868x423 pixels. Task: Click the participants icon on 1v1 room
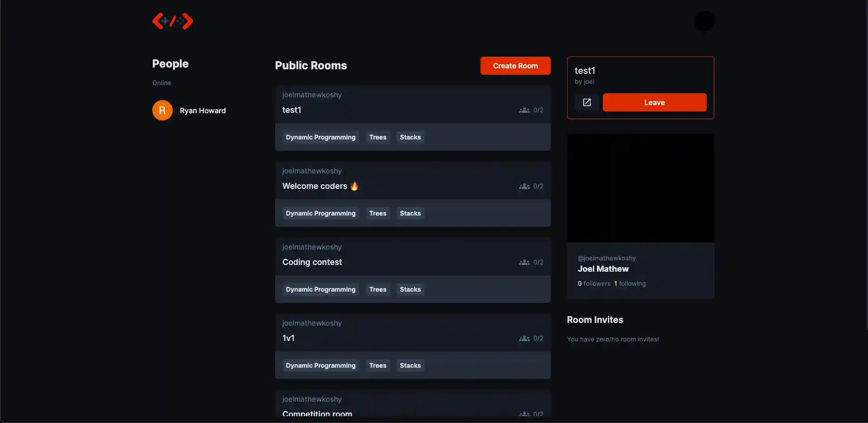pos(524,338)
